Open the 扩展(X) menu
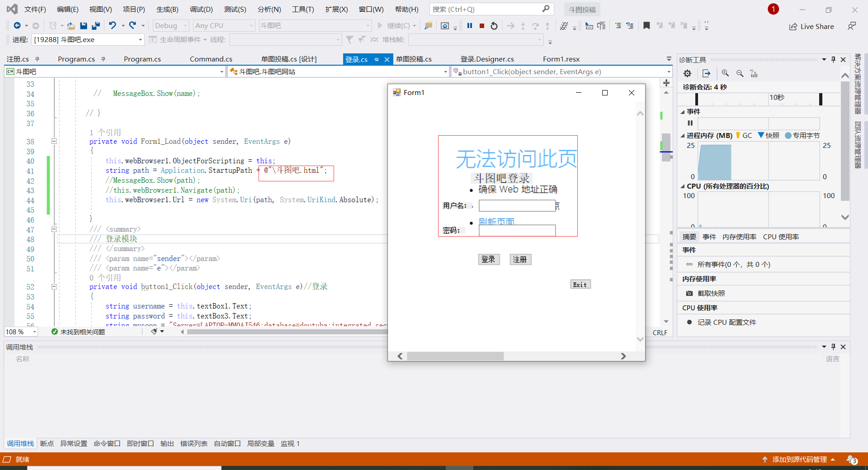This screenshot has width=868, height=470. (x=336, y=9)
